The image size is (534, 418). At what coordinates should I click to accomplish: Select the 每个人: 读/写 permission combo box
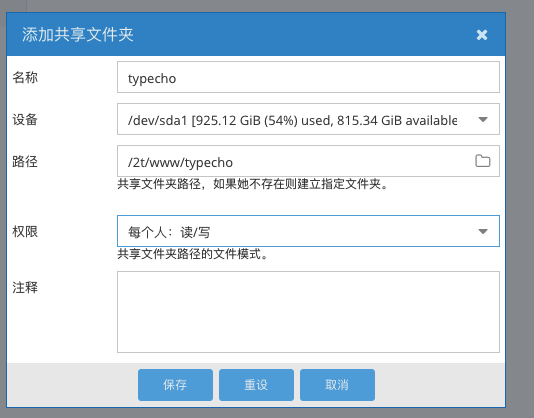(308, 231)
